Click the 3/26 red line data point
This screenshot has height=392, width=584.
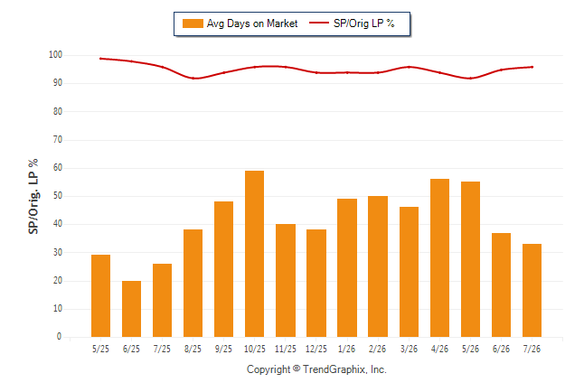point(409,67)
